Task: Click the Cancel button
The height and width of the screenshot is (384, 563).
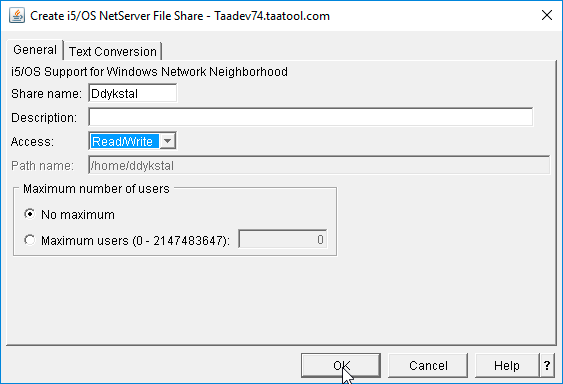Action: pos(428,365)
